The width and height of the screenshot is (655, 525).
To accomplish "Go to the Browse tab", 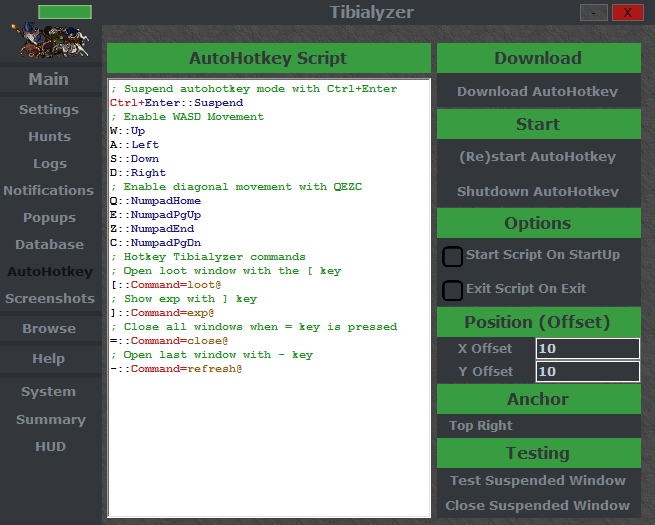I will (x=49, y=329).
